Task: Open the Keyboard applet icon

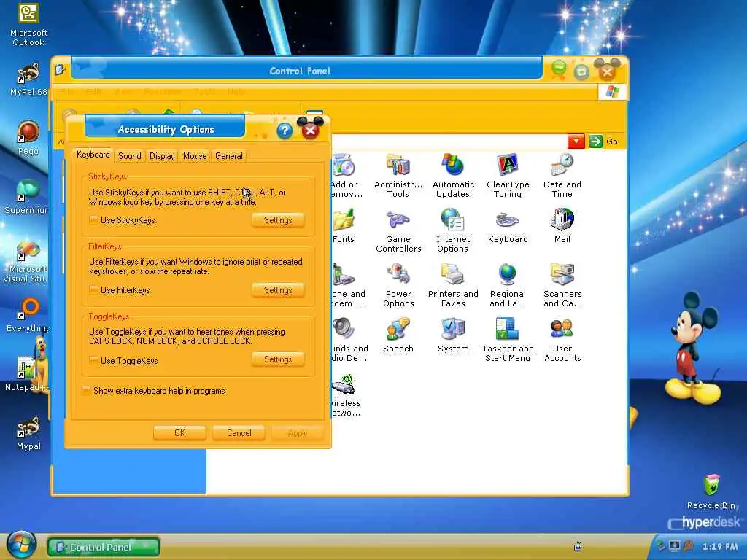Action: 508,226
